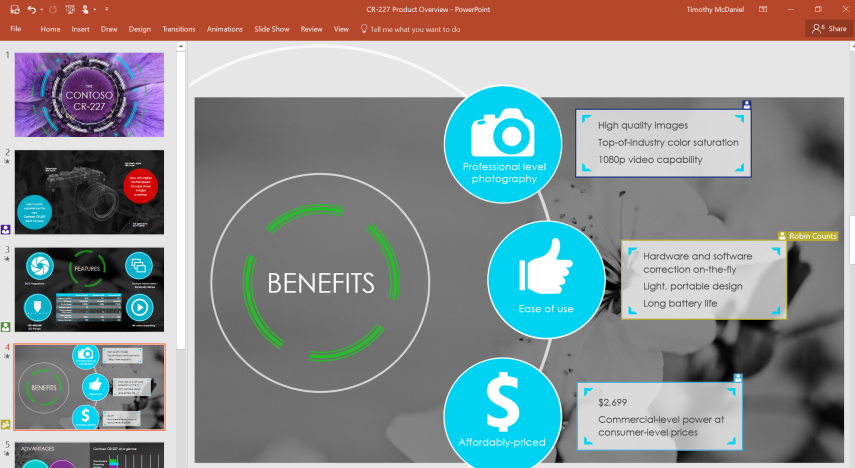
Task: Open the touch/mouse mode dropdown arrow
Action: click(x=94, y=9)
